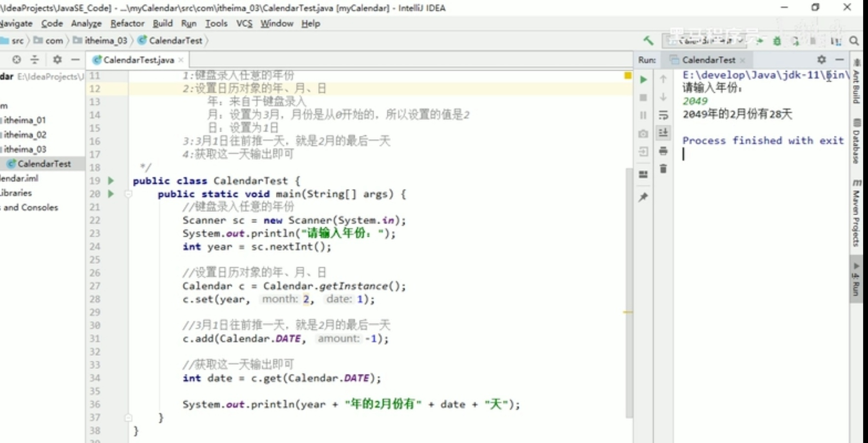The image size is (868, 443).
Task: Open the Window menu
Action: point(277,23)
